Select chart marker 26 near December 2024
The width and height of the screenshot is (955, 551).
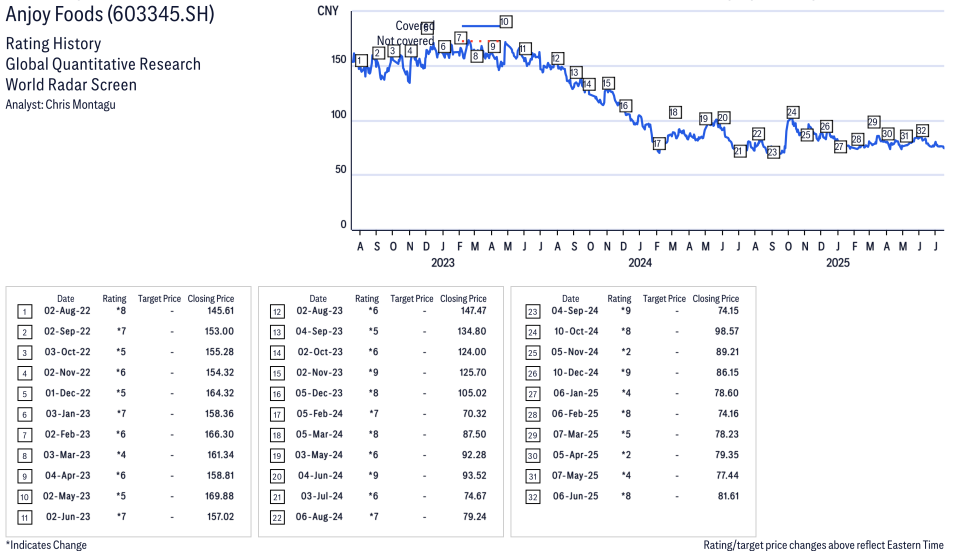click(x=825, y=126)
